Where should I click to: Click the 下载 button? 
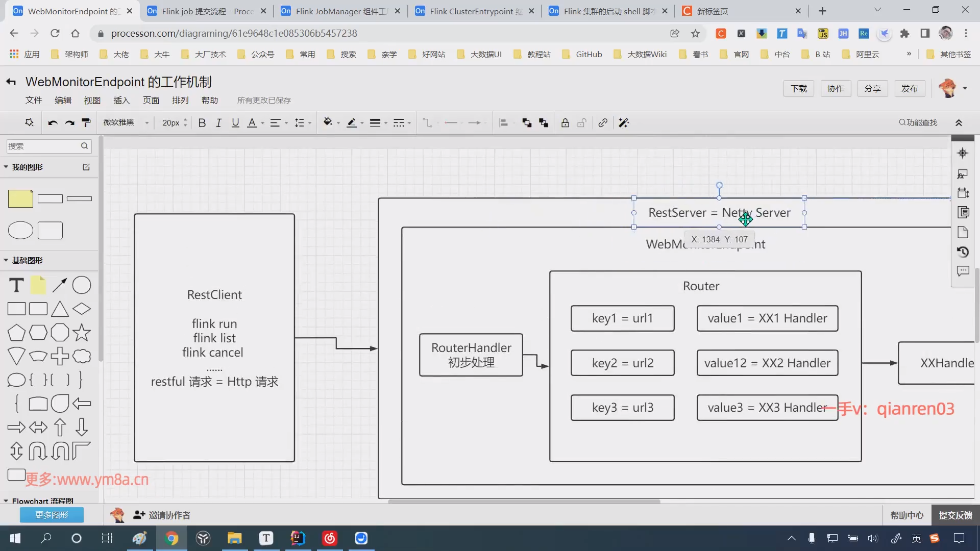798,89
